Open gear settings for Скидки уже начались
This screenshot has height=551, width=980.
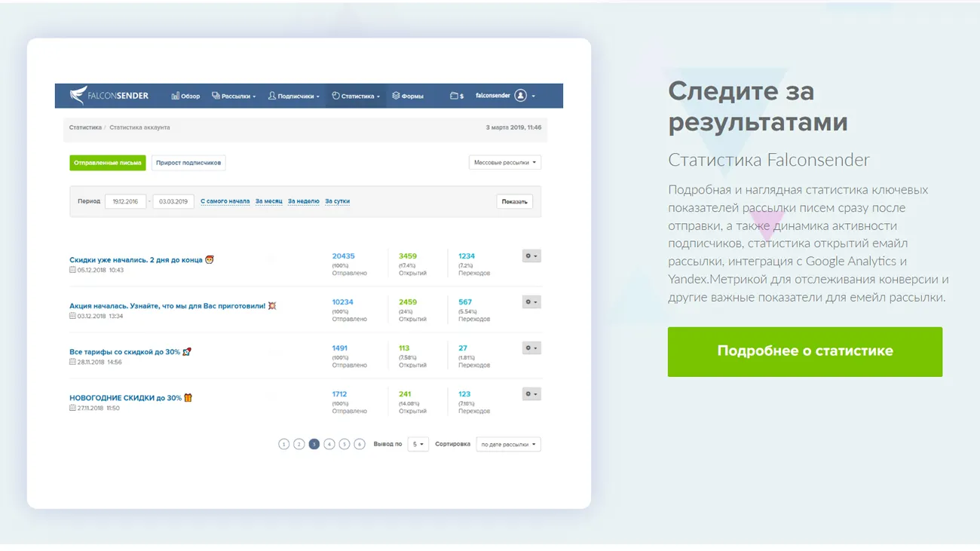(x=531, y=256)
